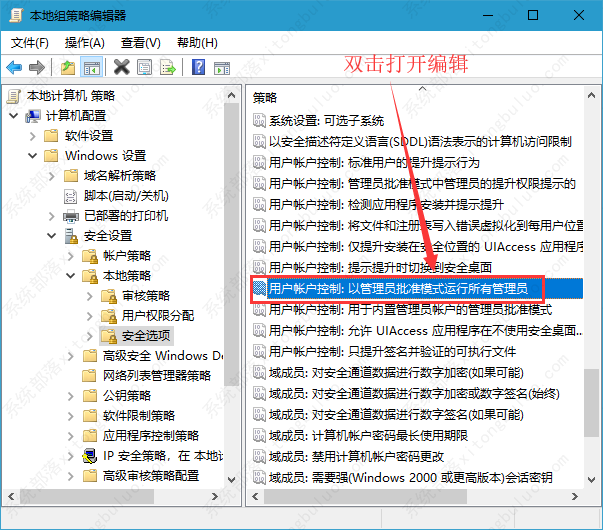Image resolution: width=603 pixels, height=530 pixels.
Task: Click the forward arrow toolbar icon
Action: [36, 67]
